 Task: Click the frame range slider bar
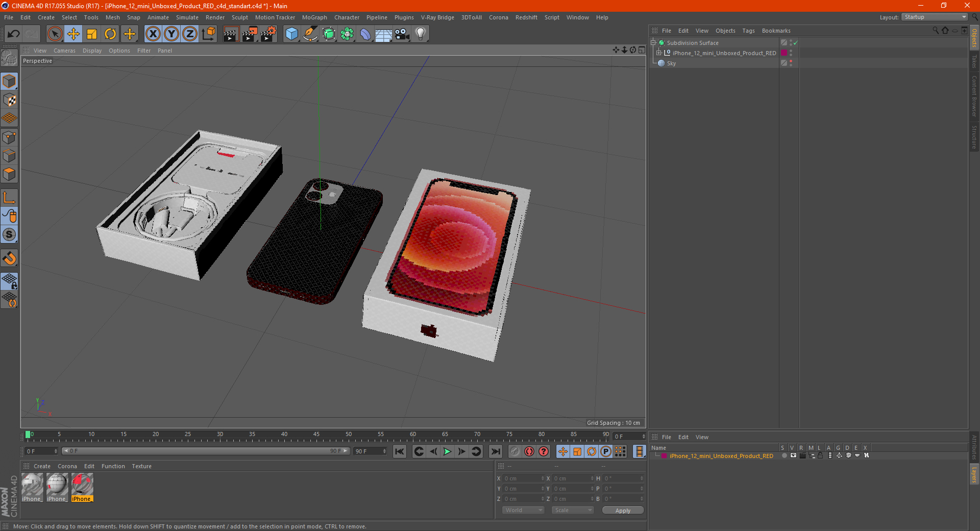point(206,451)
